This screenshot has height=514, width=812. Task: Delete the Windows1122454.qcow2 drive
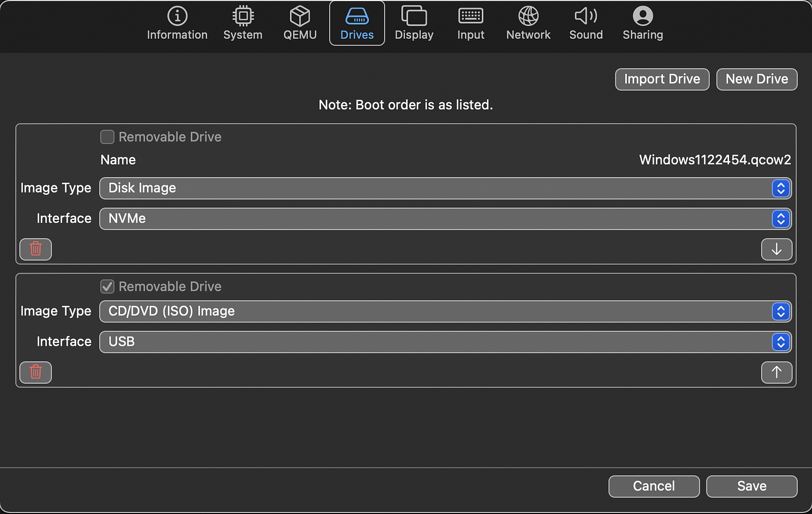pos(35,249)
